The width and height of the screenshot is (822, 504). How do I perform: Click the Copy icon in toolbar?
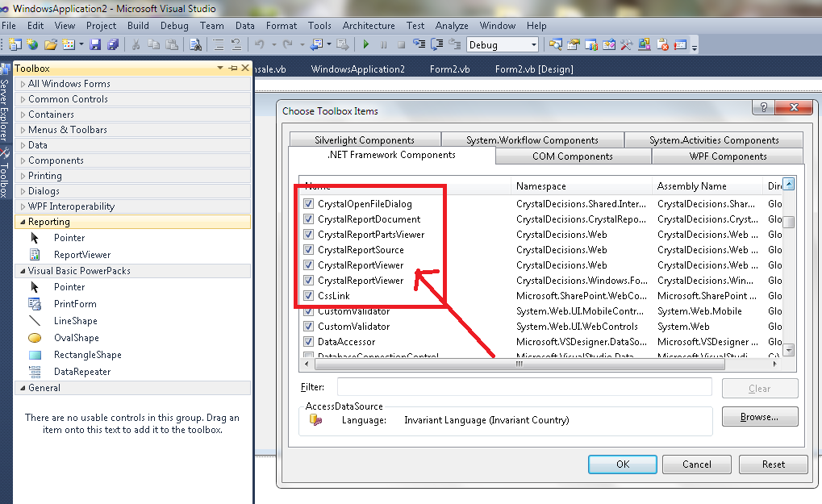coord(153,45)
